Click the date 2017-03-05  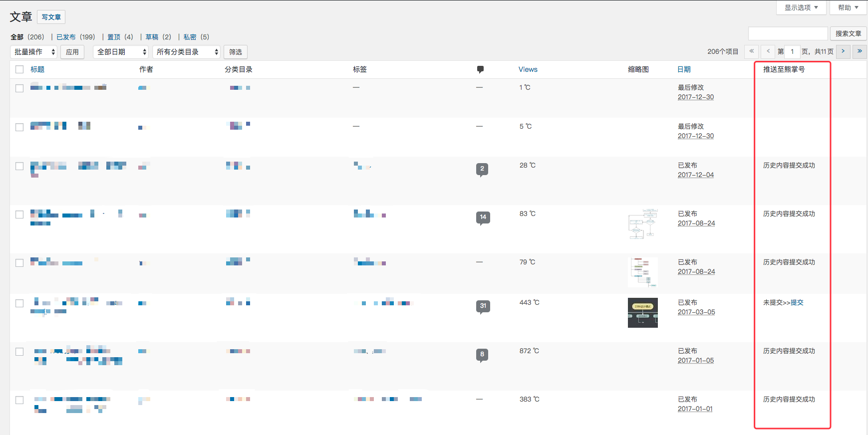coord(696,312)
